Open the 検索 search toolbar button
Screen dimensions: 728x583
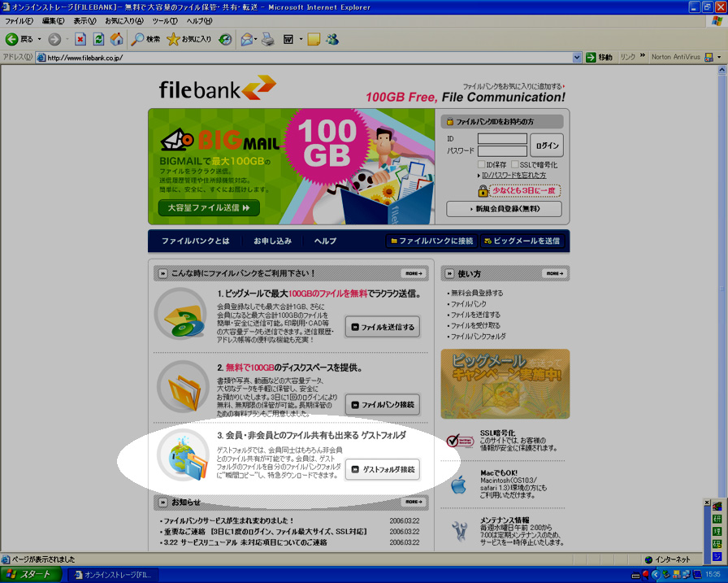(145, 40)
